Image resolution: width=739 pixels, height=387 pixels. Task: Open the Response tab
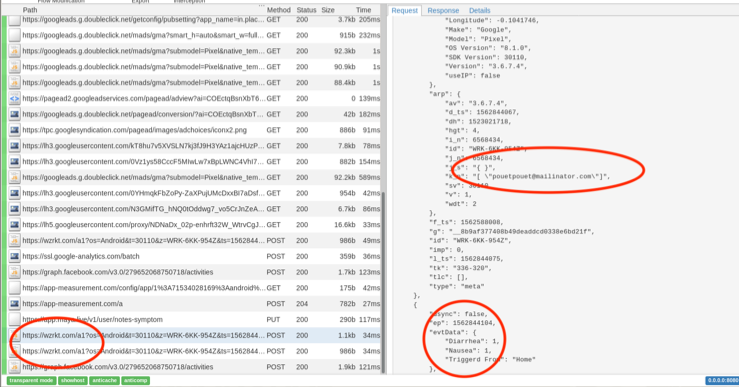click(x=443, y=10)
